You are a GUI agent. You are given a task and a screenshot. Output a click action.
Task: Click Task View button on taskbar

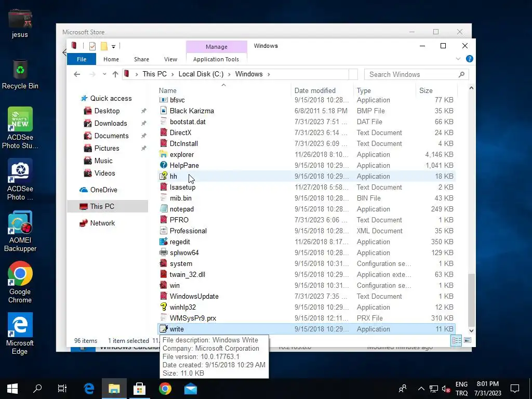[62, 389]
